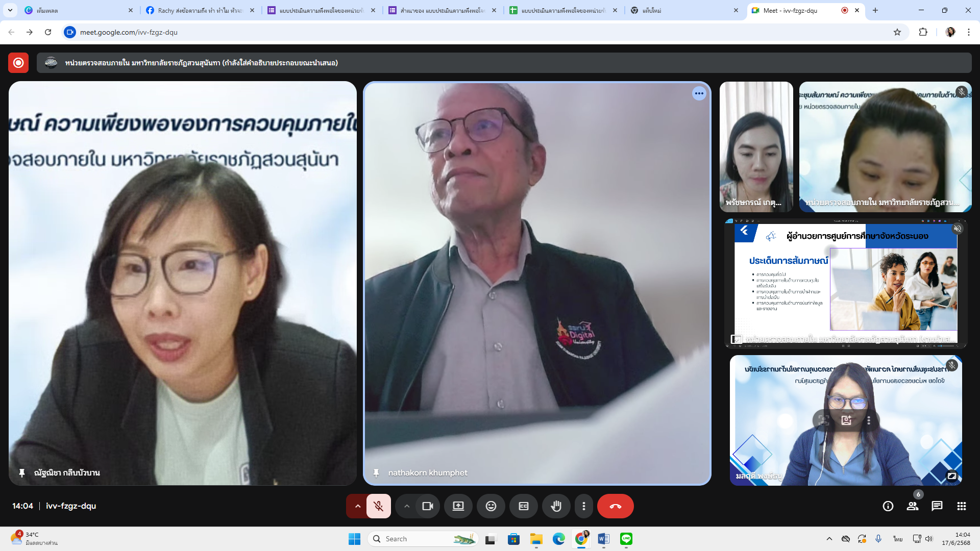The image size is (980, 551).
Task: Open the emoji reactions panel
Action: (x=491, y=506)
